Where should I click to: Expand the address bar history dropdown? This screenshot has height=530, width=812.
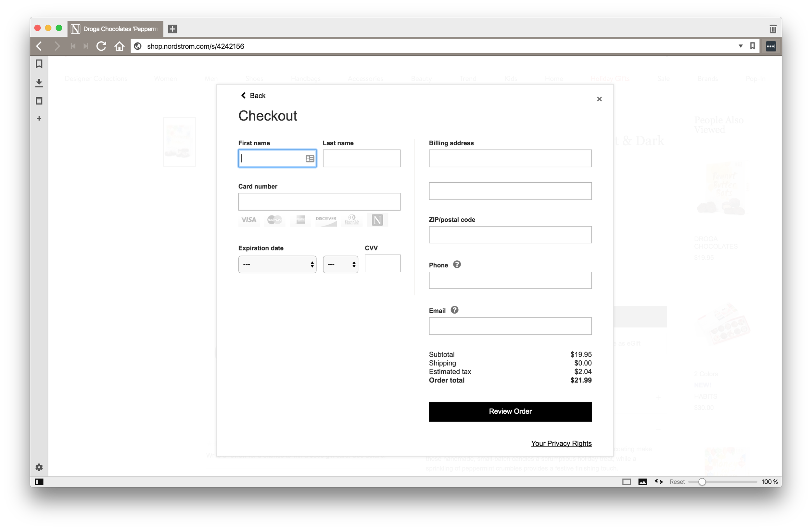741,46
